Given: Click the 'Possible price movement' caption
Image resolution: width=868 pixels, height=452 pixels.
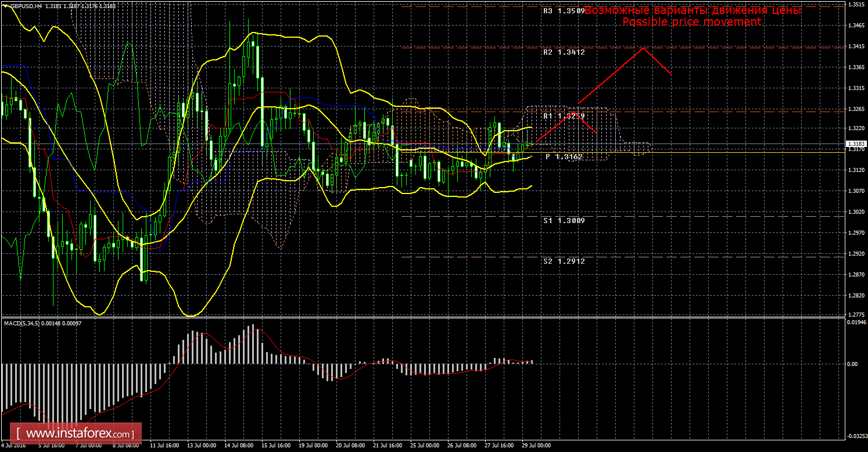Looking at the screenshot, I should pyautogui.click(x=691, y=21).
